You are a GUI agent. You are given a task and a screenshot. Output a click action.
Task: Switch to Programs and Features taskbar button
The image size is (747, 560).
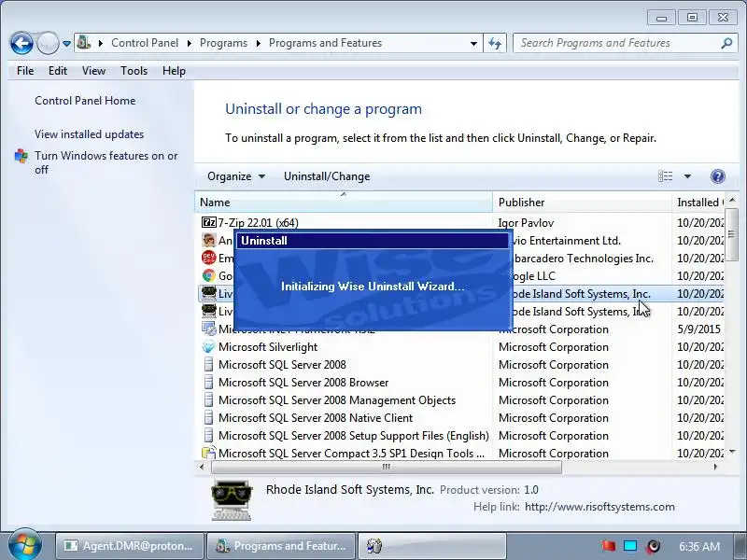(282, 546)
